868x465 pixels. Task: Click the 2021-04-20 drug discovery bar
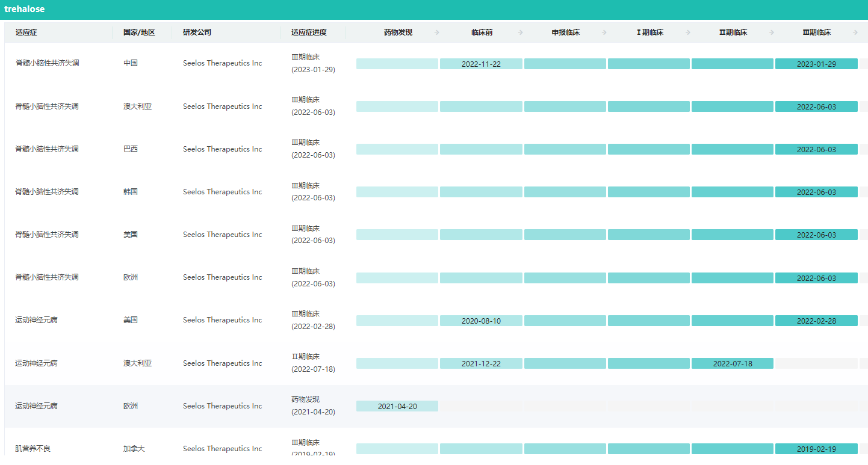[397, 406]
